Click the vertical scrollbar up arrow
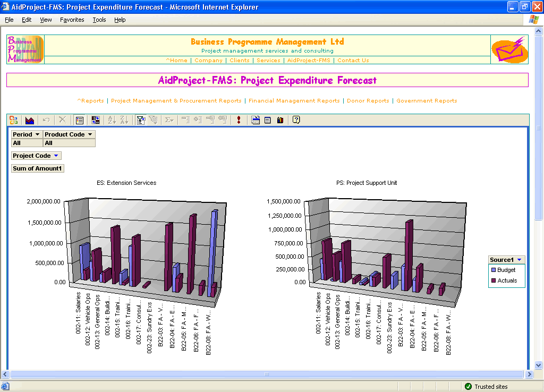Viewport: 544px width, 392px height. pos(539,31)
